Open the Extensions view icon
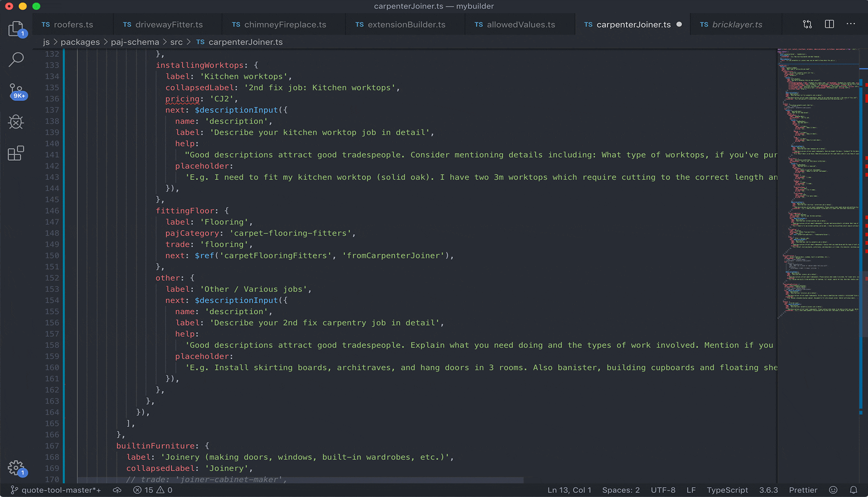The height and width of the screenshot is (497, 868). (x=16, y=153)
